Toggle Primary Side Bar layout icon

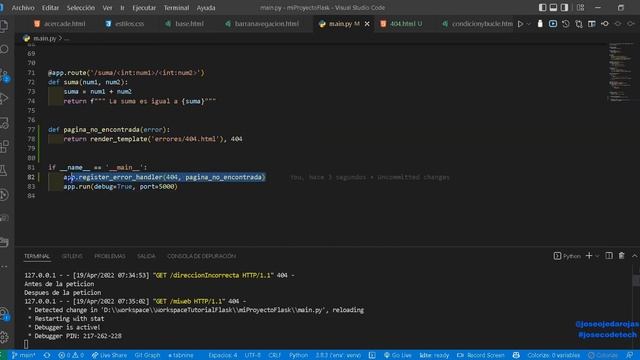coord(542,7)
